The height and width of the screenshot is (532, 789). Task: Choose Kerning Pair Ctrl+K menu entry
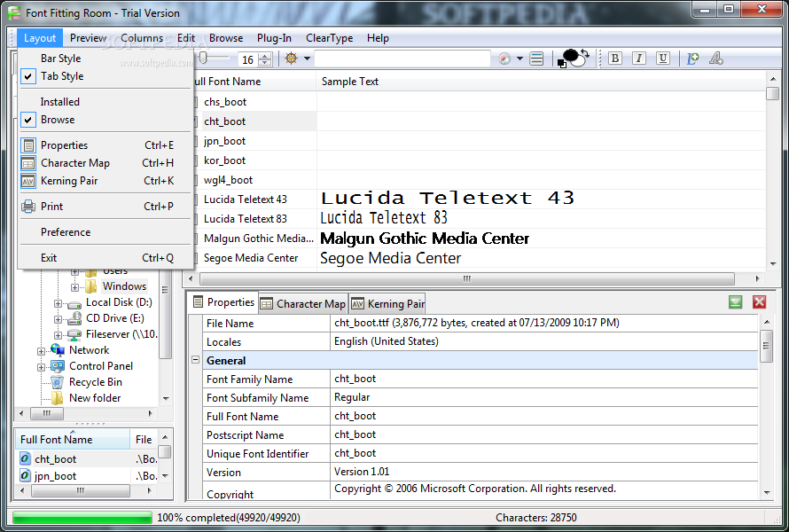(105, 181)
